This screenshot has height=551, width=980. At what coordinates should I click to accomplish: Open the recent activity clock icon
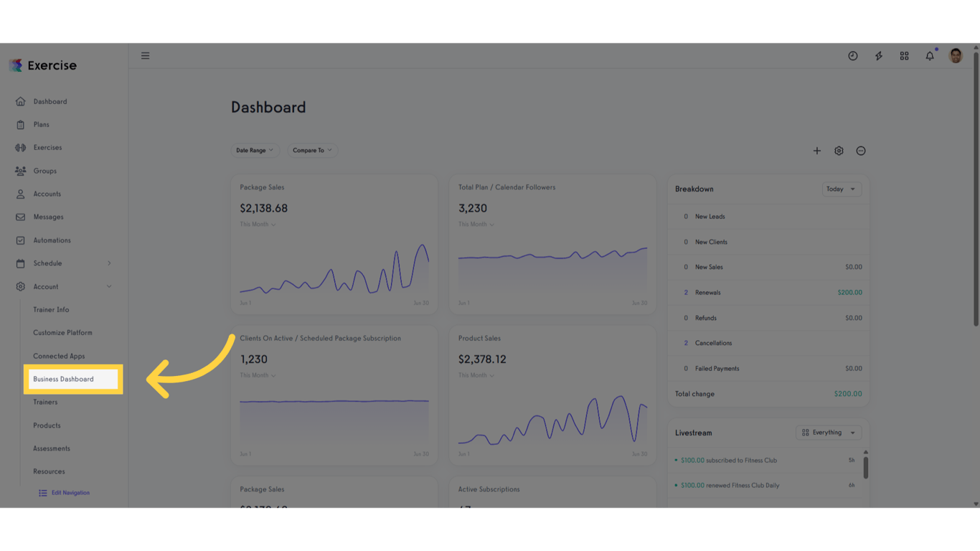(852, 55)
